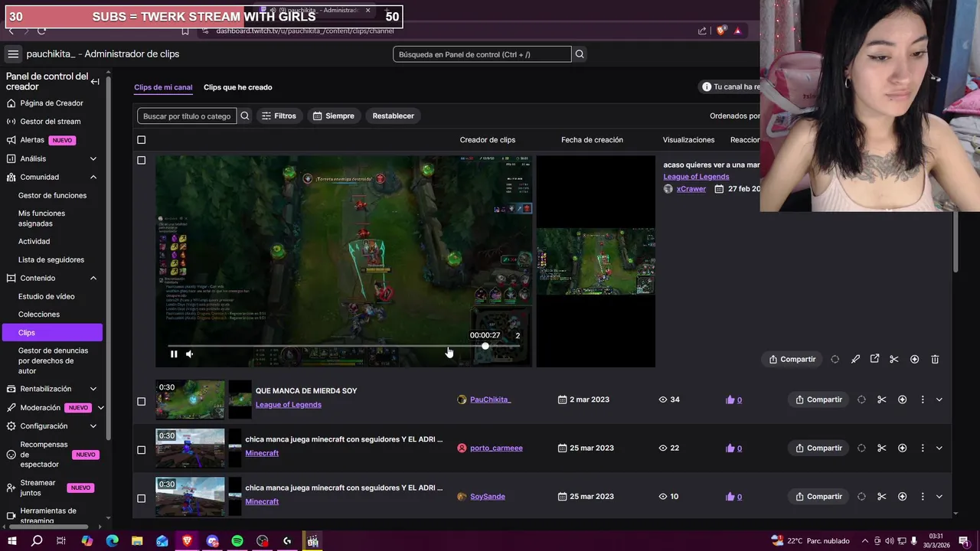This screenshot has height=551, width=980.
Task: Click Compartir for the expanded clip
Action: (792, 359)
